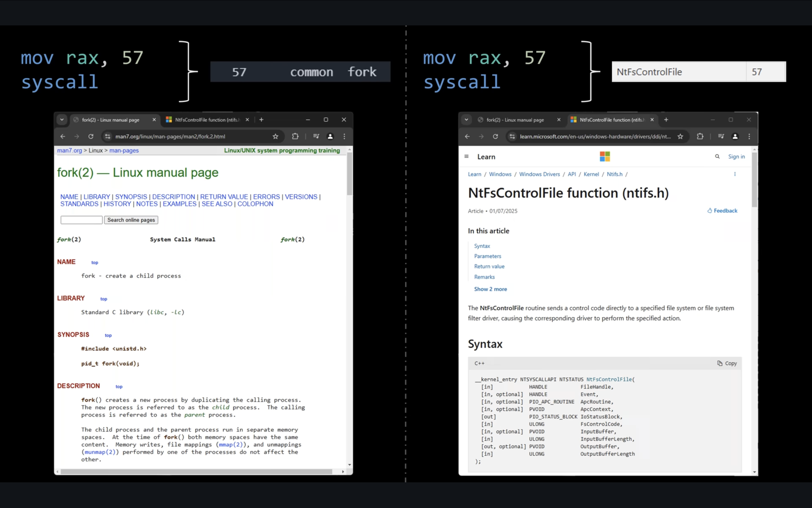The width and height of the screenshot is (812, 508).
Task: Bookmark learn.microsoft.com page with star
Action: 680,136
